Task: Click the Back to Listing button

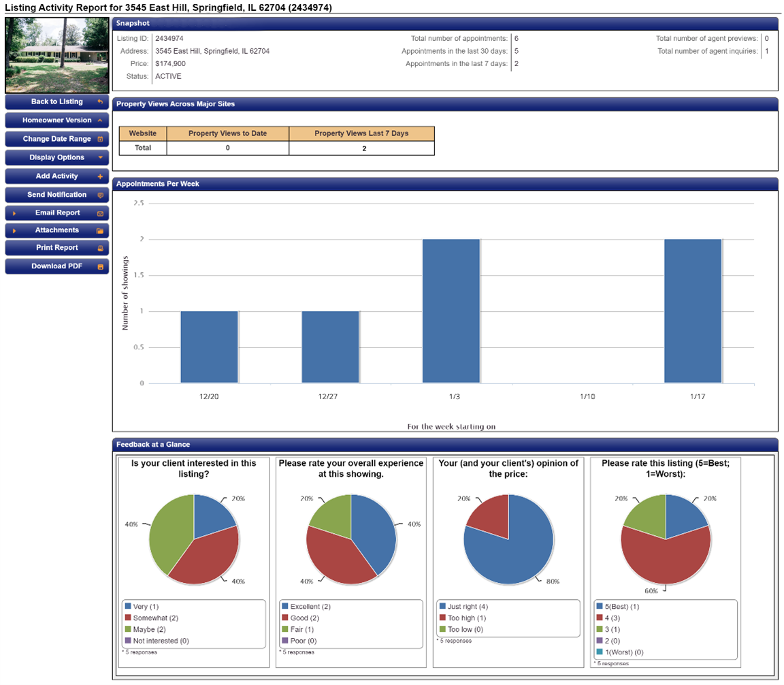Action: click(56, 101)
